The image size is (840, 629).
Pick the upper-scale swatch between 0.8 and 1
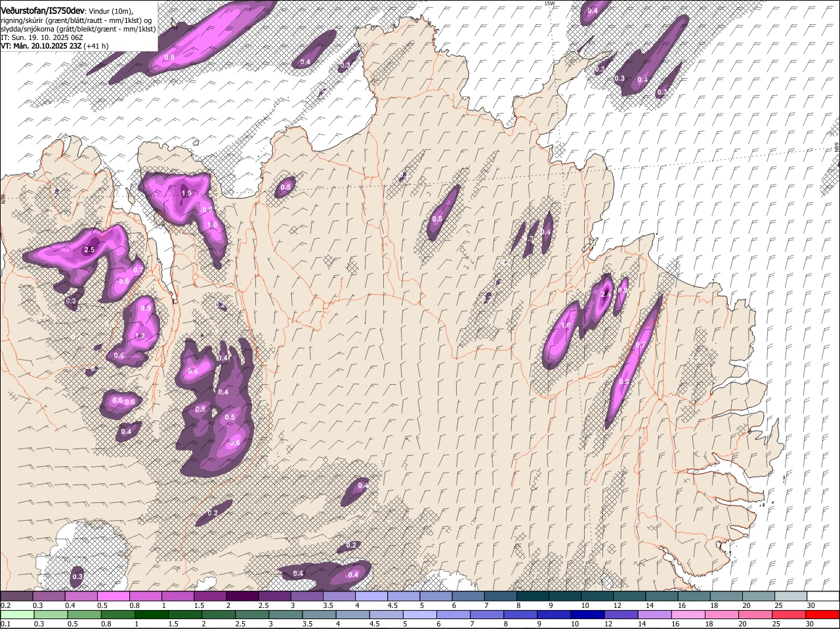[145, 596]
